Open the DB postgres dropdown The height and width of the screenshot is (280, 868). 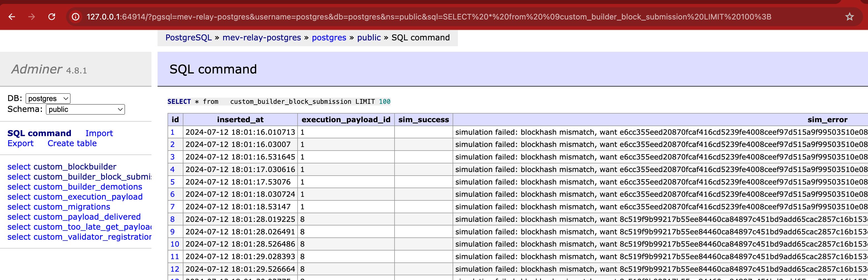(x=48, y=99)
